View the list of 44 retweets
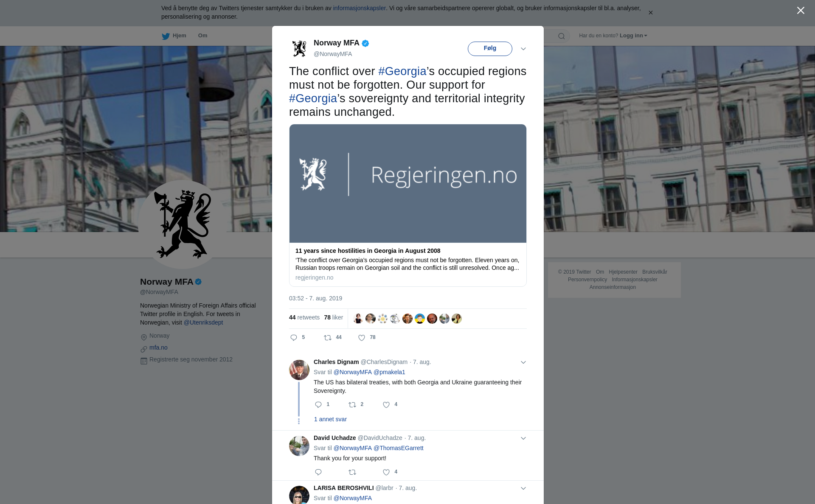The width and height of the screenshot is (815, 504). click(x=304, y=317)
